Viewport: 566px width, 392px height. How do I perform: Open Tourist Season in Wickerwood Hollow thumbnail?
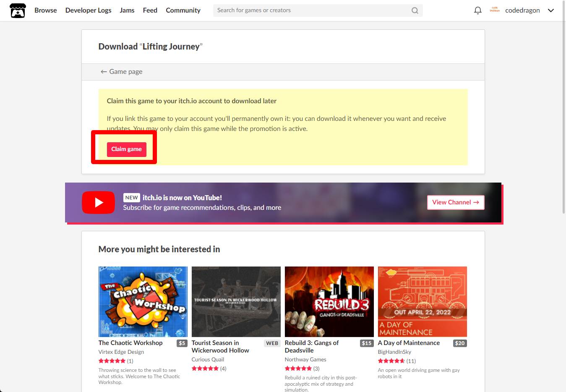tap(236, 302)
